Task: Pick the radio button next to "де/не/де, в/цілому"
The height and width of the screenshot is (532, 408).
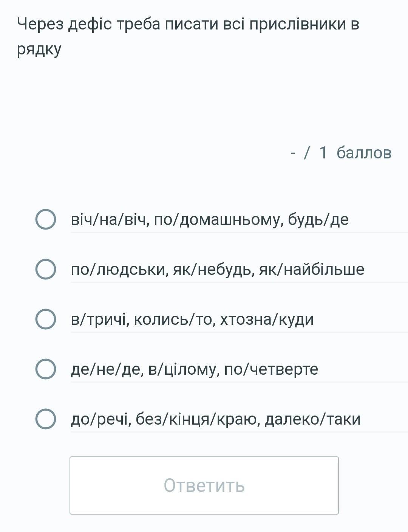Action: coord(46,369)
